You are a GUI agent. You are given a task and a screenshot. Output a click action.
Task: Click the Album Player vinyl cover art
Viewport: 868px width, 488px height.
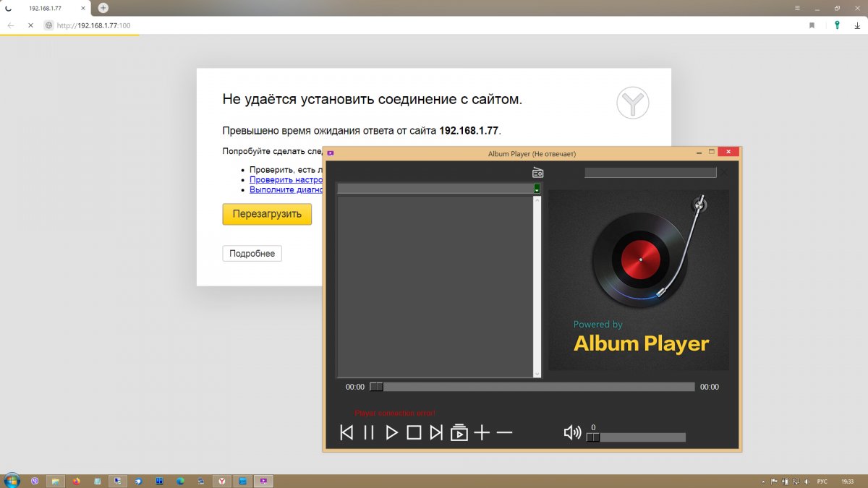coord(639,280)
